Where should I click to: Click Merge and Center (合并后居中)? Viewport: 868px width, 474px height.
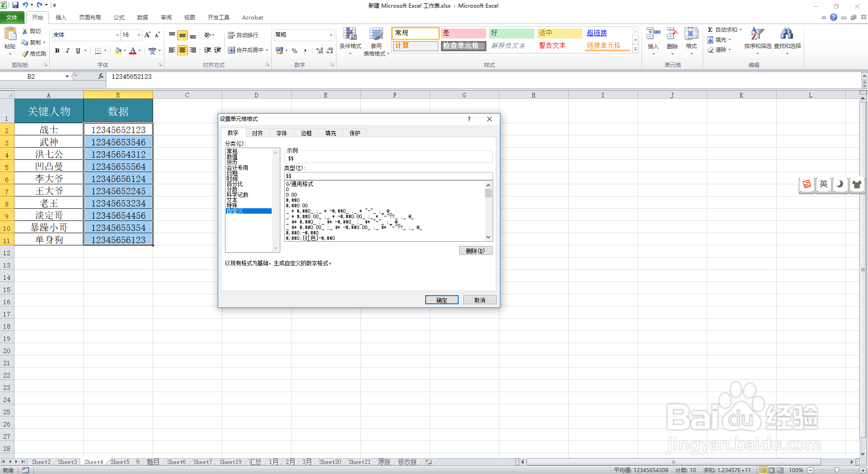[x=245, y=50]
